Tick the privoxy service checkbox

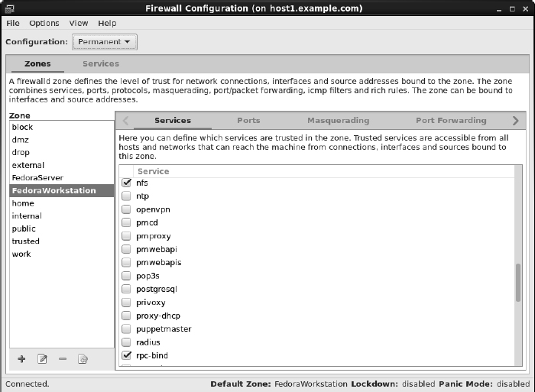[126, 303]
